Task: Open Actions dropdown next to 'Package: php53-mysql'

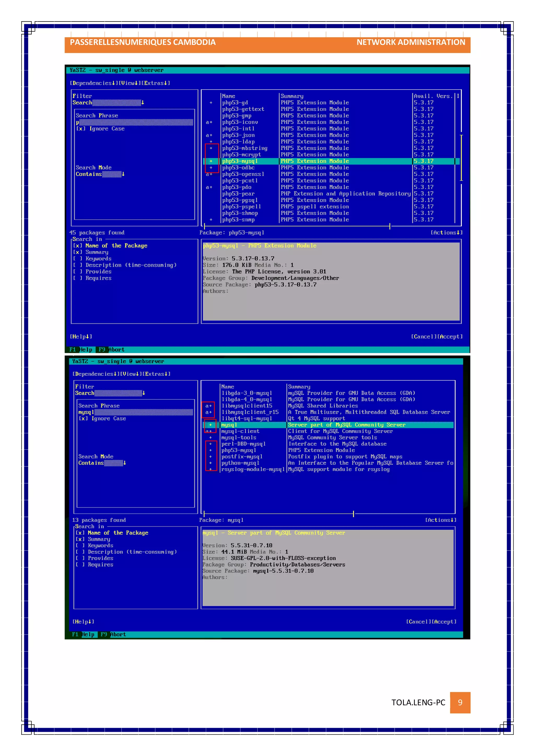Action: [x=446, y=233]
